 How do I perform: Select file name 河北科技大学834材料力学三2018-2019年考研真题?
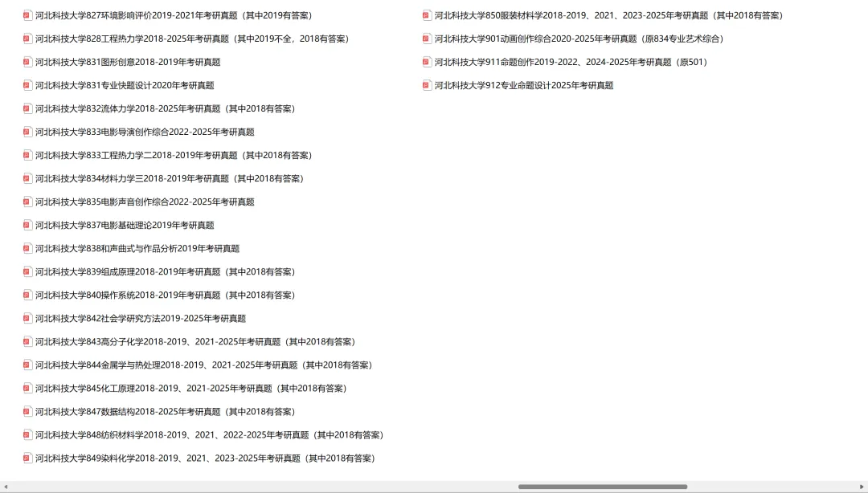(170, 178)
